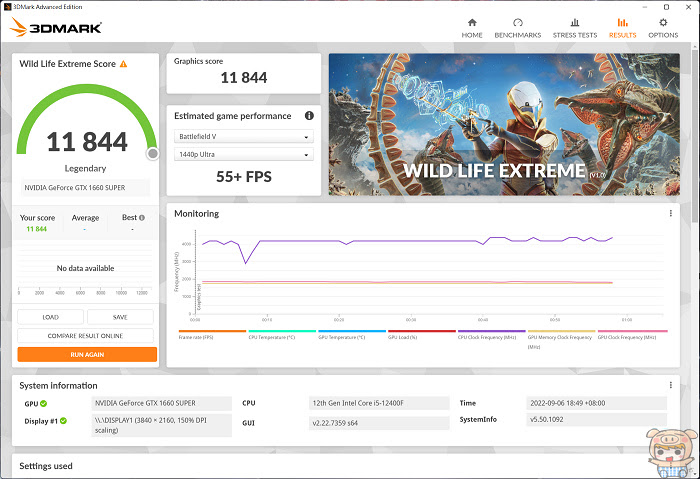This screenshot has height=479, width=700.
Task: Click the score gauge end marker
Action: 153,154
